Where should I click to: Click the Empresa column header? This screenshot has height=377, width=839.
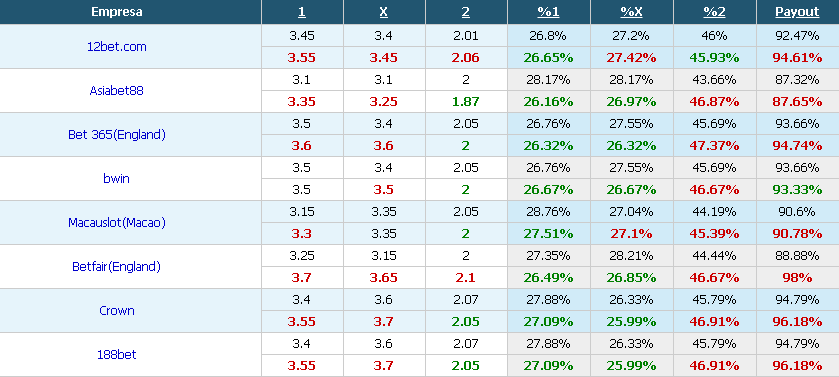(117, 12)
